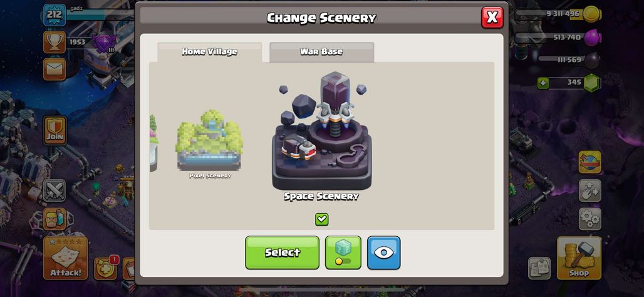Screen dimensions: 644x297
Task: Tap the trophy count icon
Action: pyautogui.click(x=55, y=42)
